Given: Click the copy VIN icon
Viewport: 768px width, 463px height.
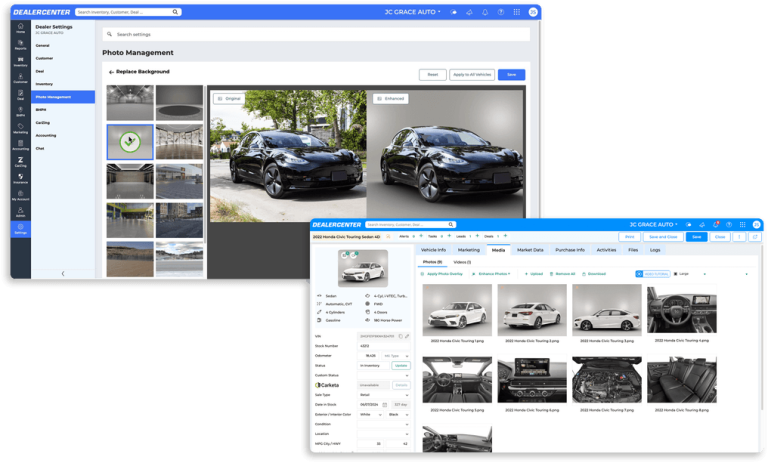Looking at the screenshot, I should [400, 336].
